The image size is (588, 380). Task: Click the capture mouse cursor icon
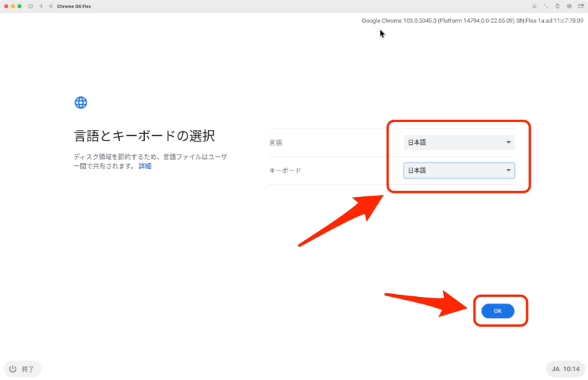point(534,6)
